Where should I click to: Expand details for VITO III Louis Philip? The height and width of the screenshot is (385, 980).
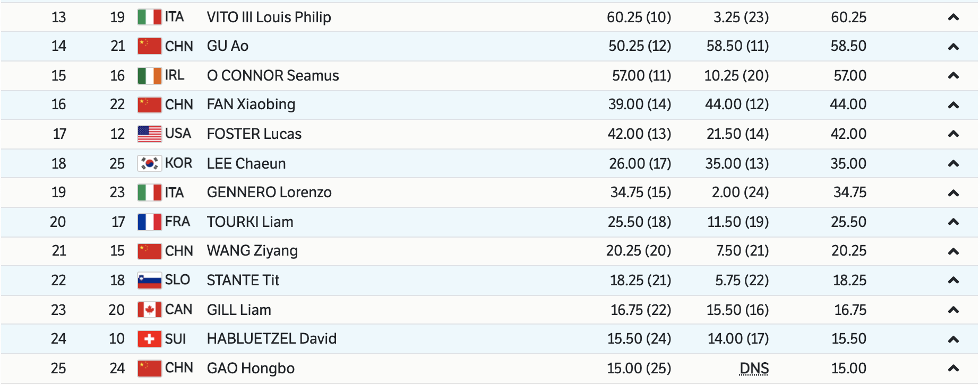point(953,17)
